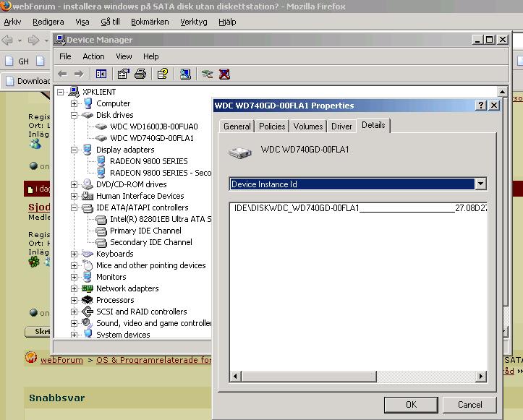Viewport: 523px width, 420px height.
Task: Click value list horizontal scrollbar thumb
Action: (x=309, y=377)
